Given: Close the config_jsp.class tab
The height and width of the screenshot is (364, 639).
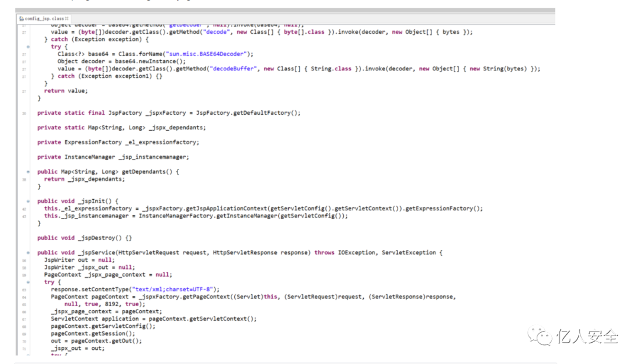Looking at the screenshot, I should point(67,19).
